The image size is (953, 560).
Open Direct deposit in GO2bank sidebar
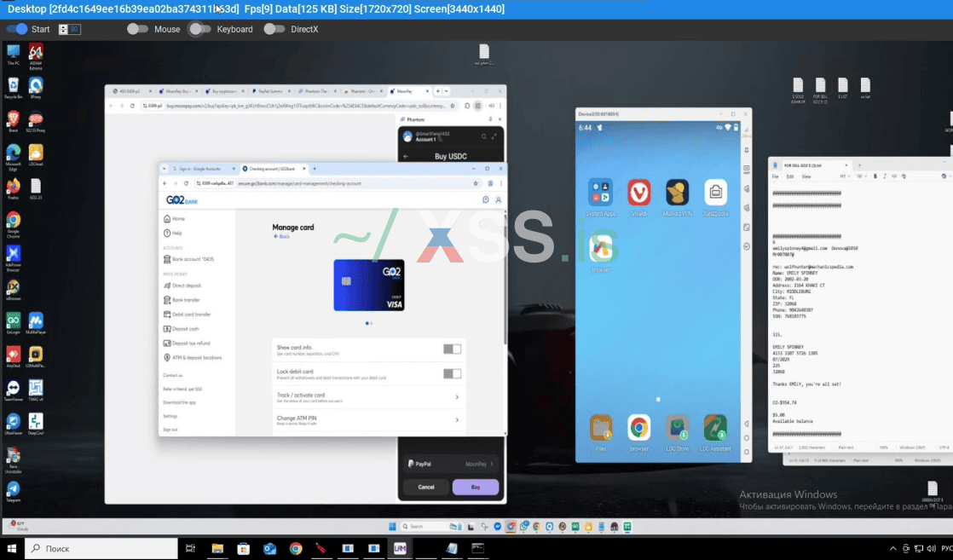(182, 286)
